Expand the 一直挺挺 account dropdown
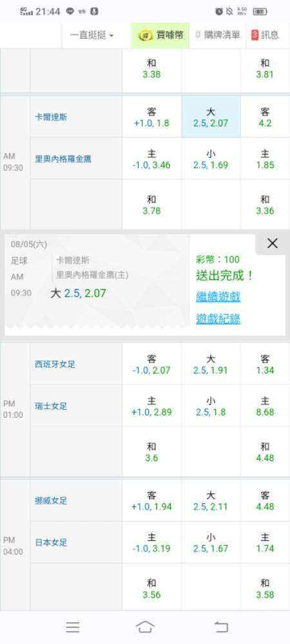Viewport: 290px width, 644px height. [92, 35]
